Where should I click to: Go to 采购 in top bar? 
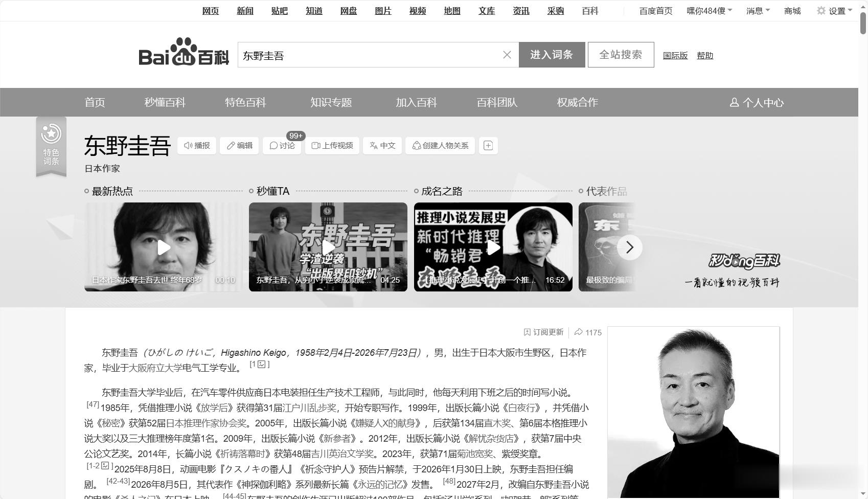(556, 11)
